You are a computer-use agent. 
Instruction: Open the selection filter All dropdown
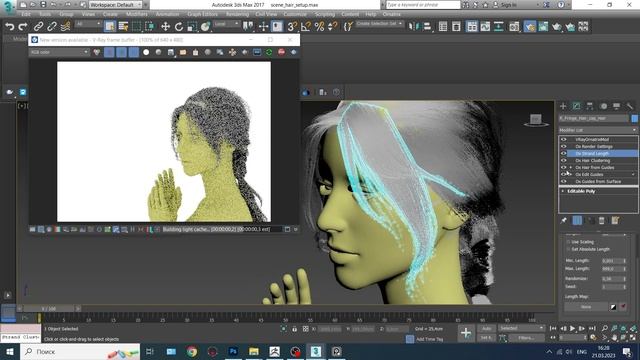click(x=88, y=24)
